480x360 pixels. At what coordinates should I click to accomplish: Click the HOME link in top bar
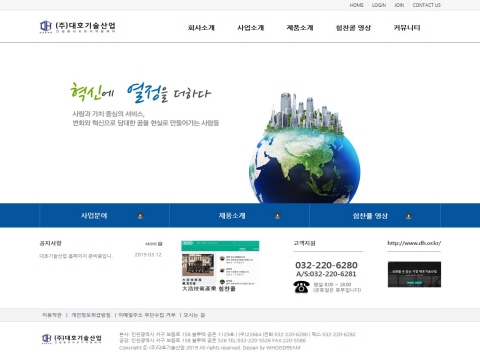coord(356,5)
